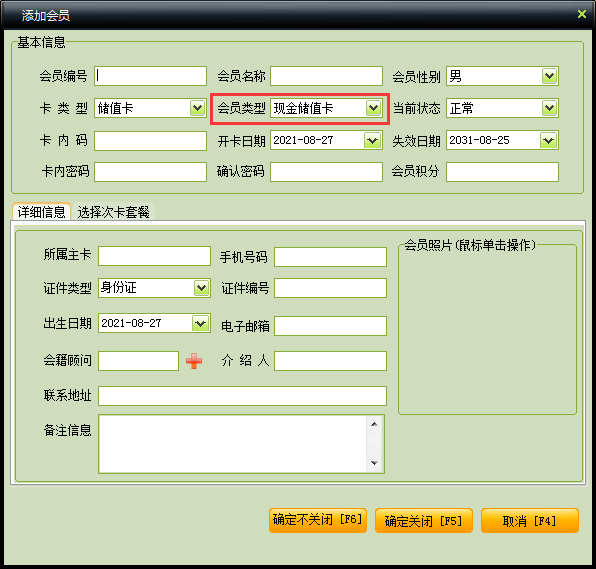Click the red plus icon beside 会籍顾问

click(194, 361)
